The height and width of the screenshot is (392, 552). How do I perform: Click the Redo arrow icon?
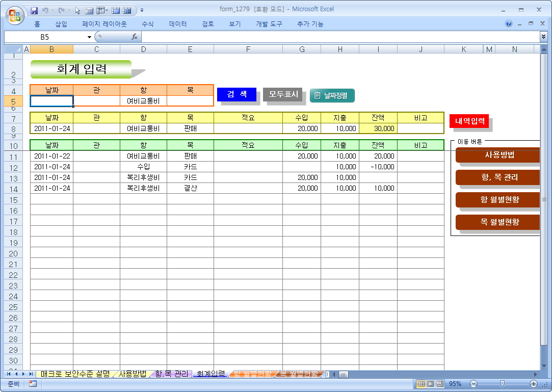coord(61,10)
